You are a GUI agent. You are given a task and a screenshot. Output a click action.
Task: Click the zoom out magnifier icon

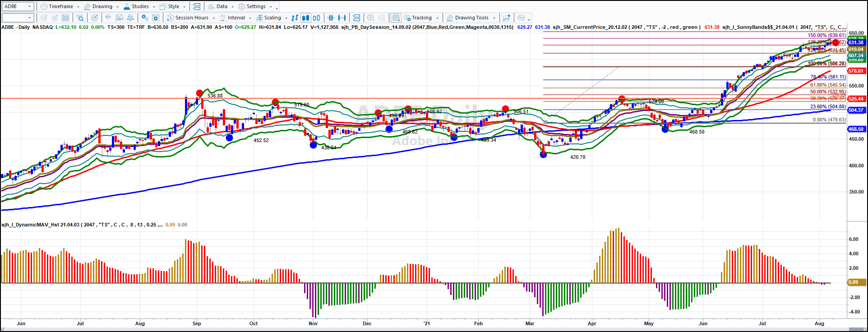[382, 18]
